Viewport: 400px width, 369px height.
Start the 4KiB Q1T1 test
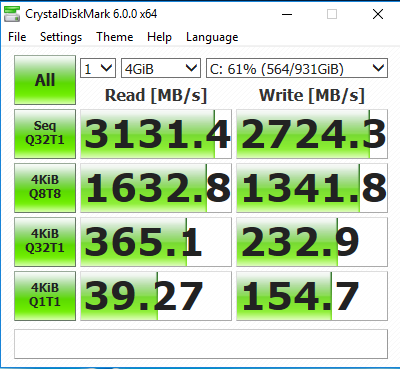45,296
